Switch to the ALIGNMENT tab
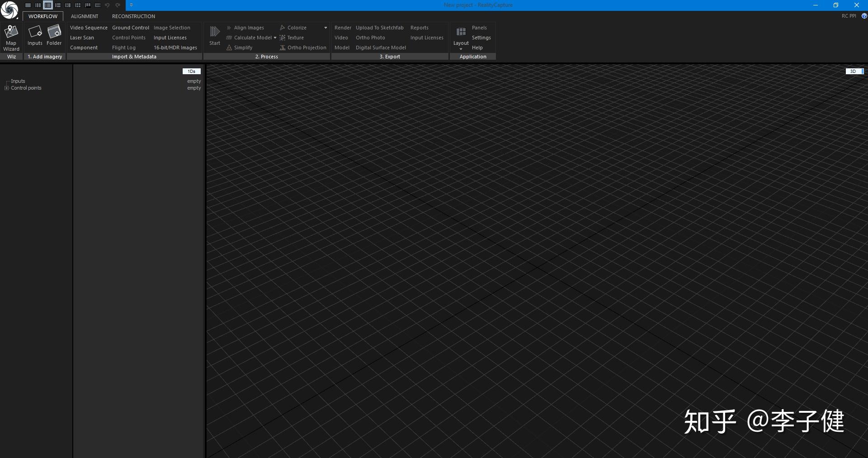The height and width of the screenshot is (458, 868). pyautogui.click(x=85, y=16)
